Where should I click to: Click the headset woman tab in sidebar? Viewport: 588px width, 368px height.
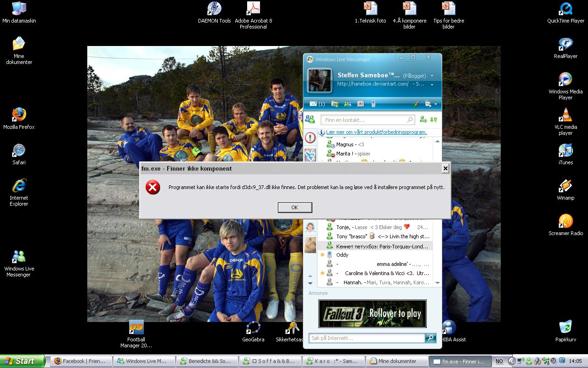pos(310,227)
